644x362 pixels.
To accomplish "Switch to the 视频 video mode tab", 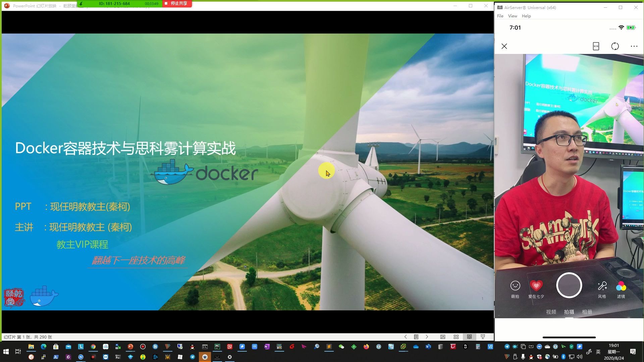I will (x=551, y=312).
